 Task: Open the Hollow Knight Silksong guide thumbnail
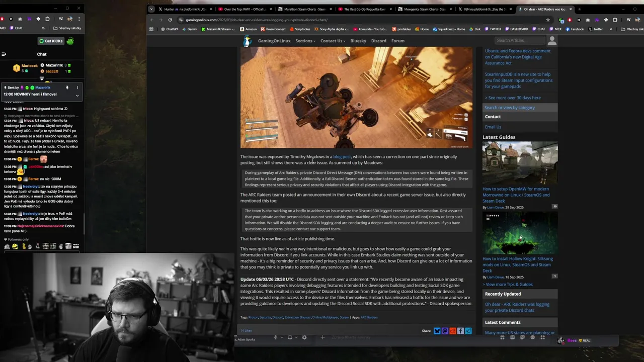click(520, 233)
